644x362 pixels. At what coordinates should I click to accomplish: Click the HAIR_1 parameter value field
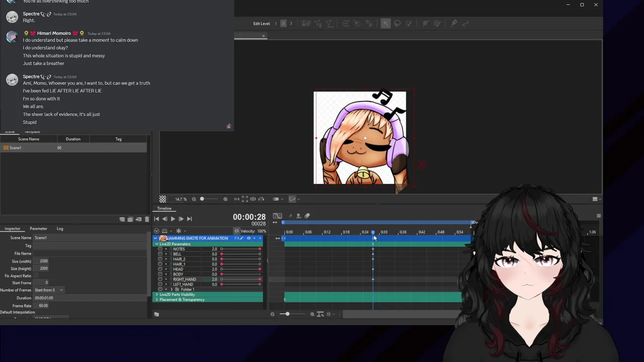pos(214,264)
